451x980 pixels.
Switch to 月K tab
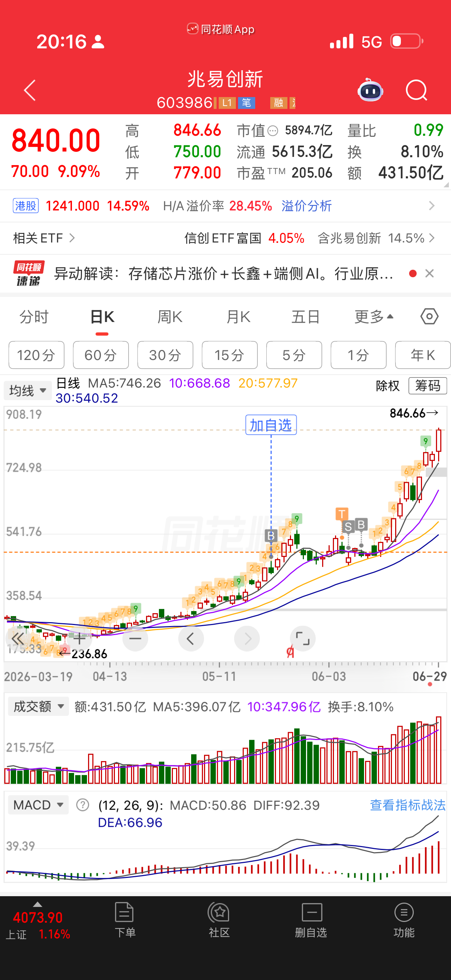point(238,317)
